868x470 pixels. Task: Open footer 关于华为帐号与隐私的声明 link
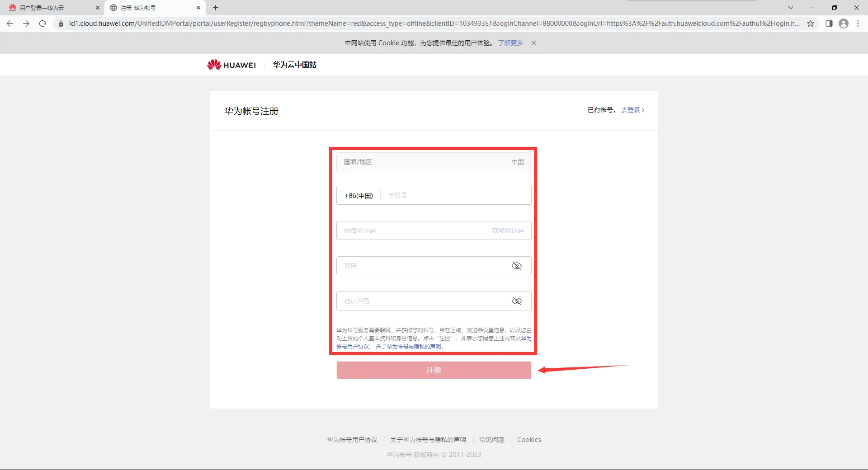428,440
